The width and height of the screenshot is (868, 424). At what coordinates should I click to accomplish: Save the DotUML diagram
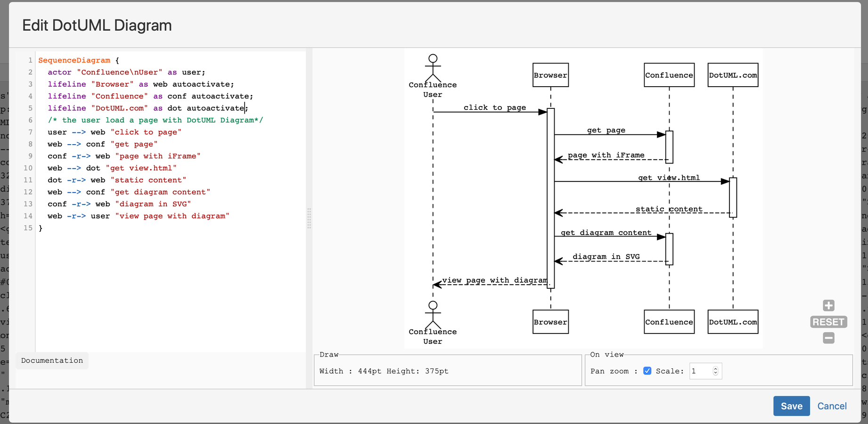(792, 406)
